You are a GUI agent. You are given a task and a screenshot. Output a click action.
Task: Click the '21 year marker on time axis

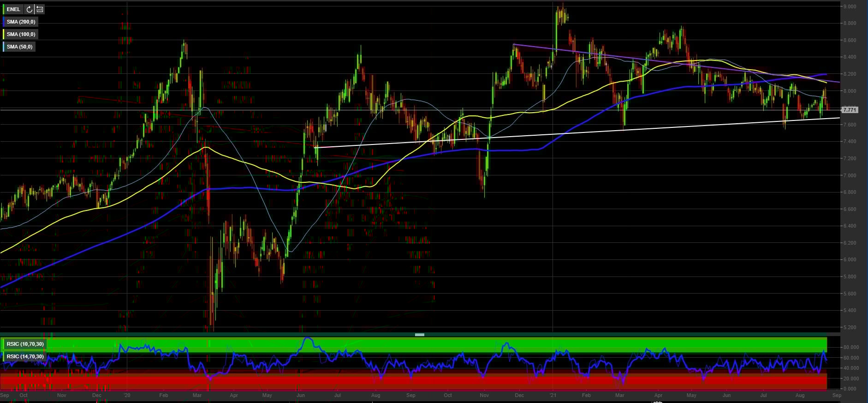point(553,395)
